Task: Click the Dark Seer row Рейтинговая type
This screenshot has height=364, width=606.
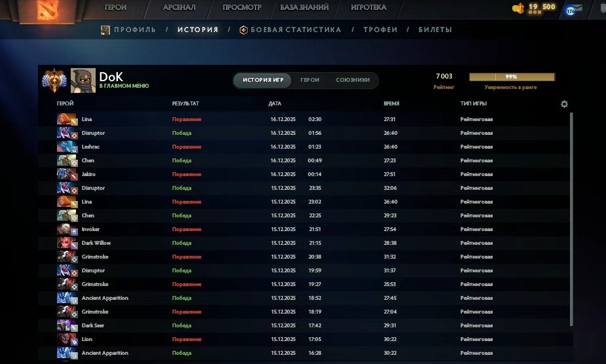Action: 476,325
